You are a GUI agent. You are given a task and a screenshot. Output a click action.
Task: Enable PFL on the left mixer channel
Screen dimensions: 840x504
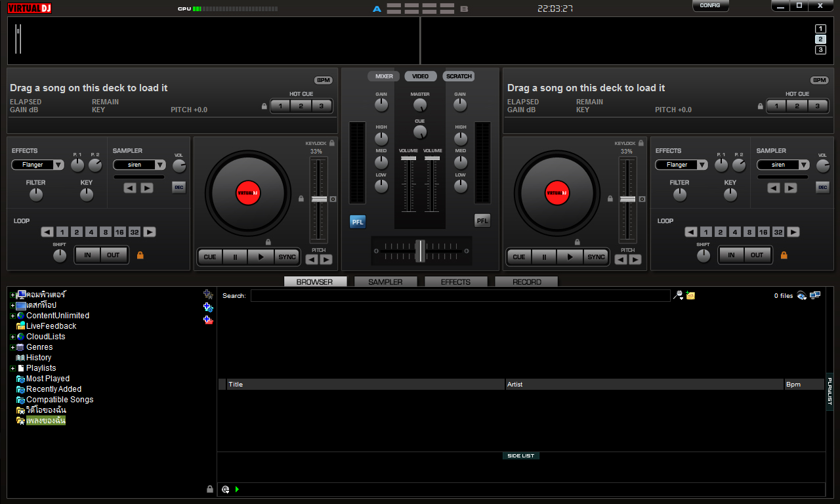(358, 222)
